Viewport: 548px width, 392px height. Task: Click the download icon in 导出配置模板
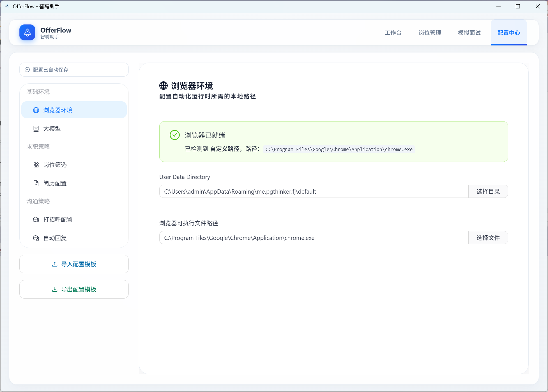pyautogui.click(x=55, y=289)
